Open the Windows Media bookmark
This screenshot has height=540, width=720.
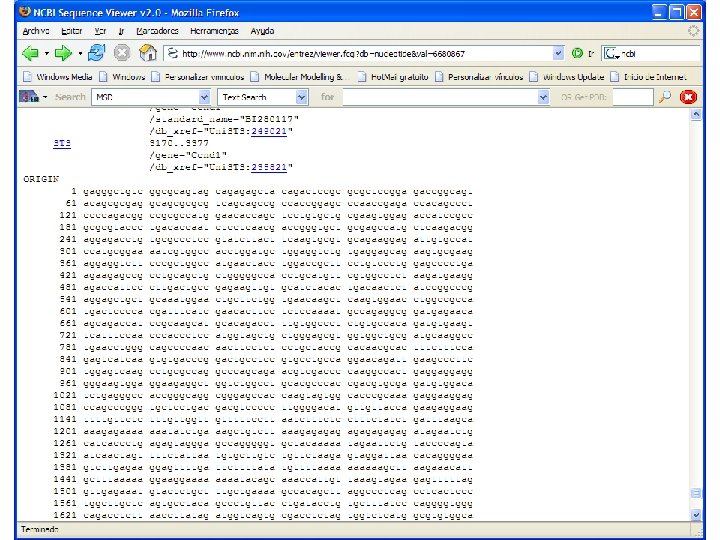coord(58,77)
